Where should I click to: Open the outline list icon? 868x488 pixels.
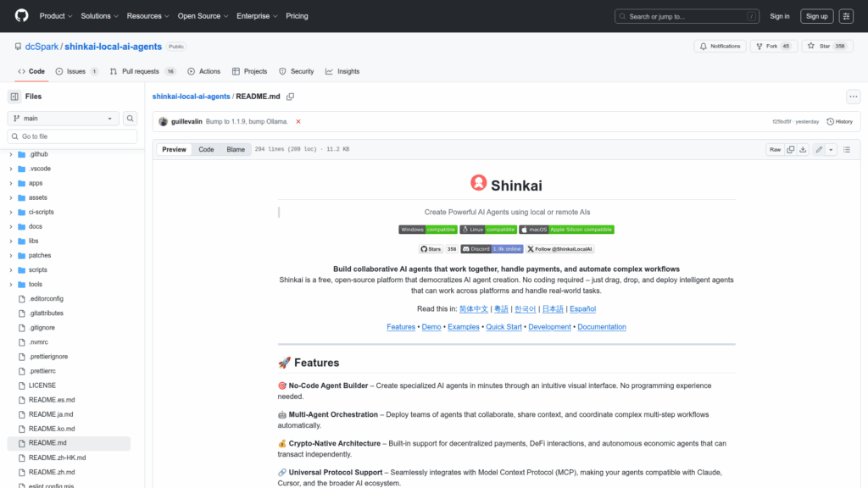coord(848,149)
